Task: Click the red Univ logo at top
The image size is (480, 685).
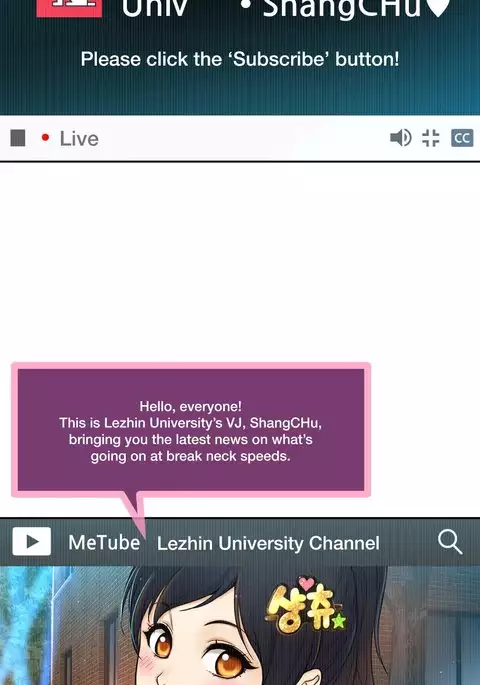Action: pyautogui.click(x=69, y=7)
